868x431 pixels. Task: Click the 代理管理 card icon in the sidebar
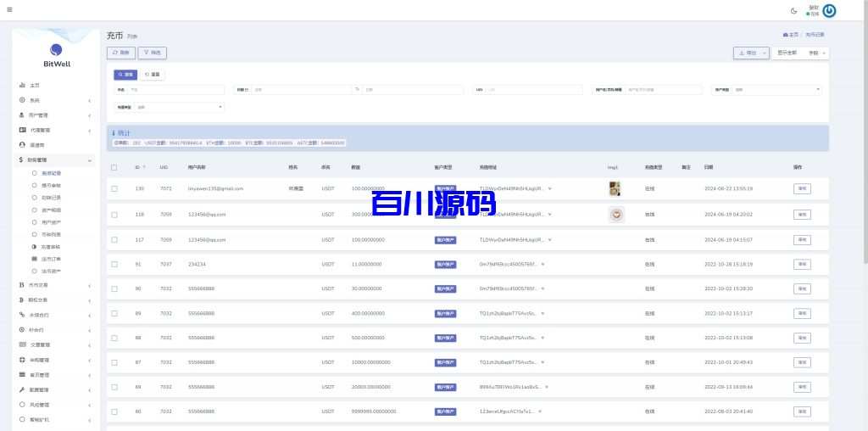(x=22, y=130)
